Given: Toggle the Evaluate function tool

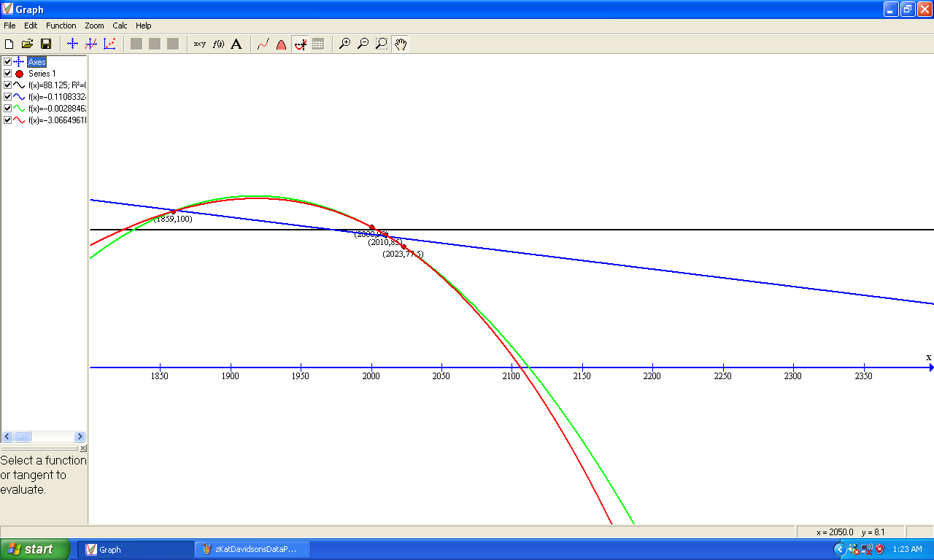Looking at the screenshot, I should [x=300, y=44].
